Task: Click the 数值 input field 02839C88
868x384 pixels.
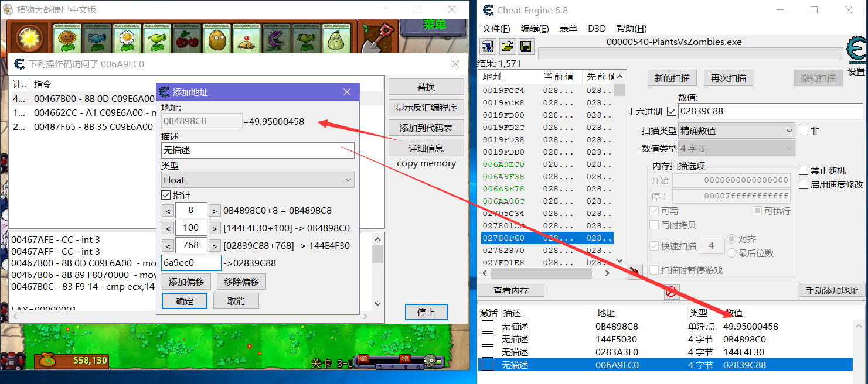Action: point(770,111)
